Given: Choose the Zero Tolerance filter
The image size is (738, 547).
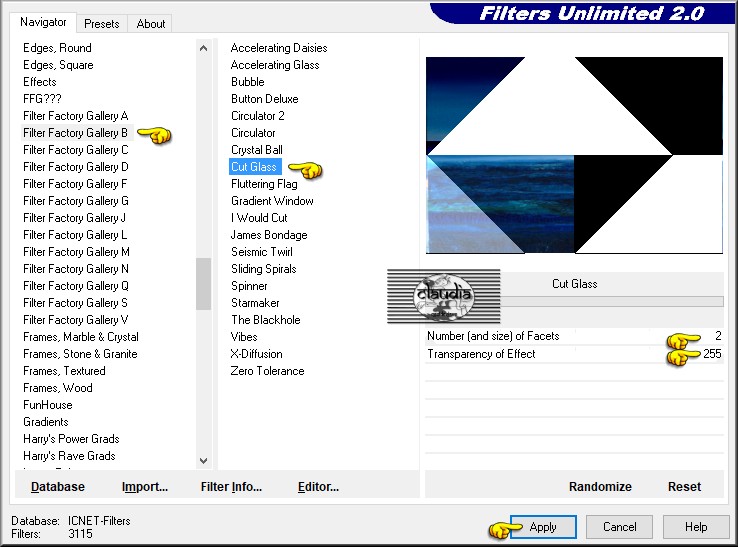Looking at the screenshot, I should (267, 370).
